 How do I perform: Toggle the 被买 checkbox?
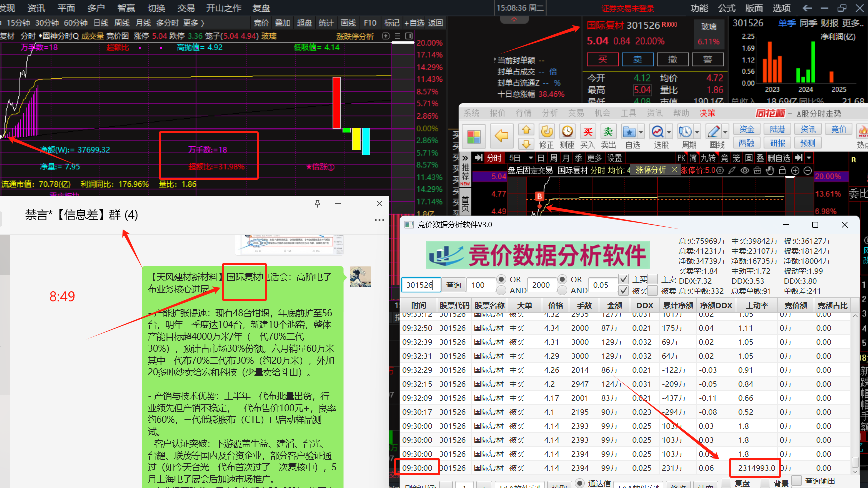[x=623, y=290]
